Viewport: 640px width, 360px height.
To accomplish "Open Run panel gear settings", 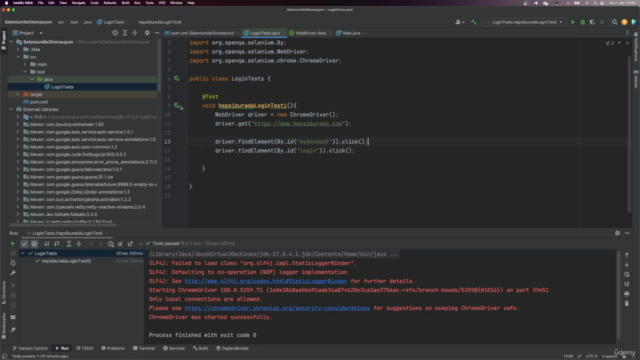I will 617,233.
